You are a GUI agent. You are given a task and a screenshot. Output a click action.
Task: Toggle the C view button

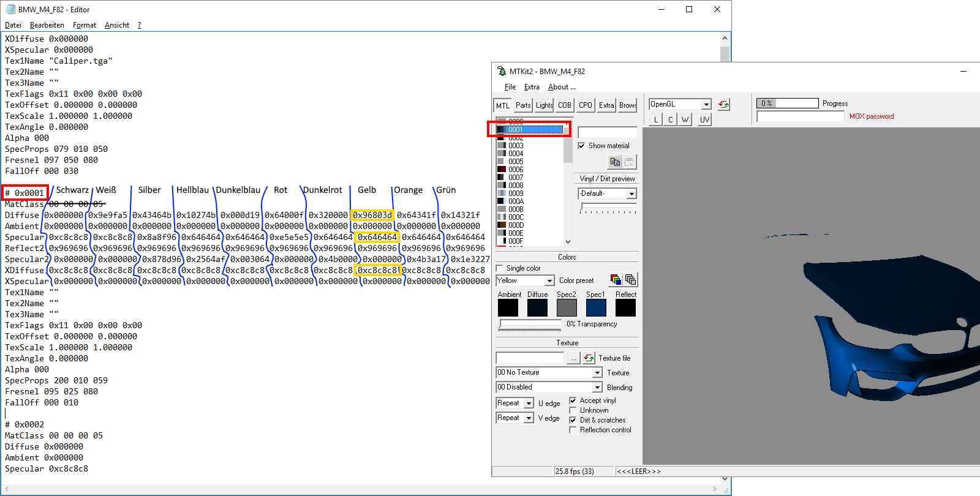(x=670, y=119)
